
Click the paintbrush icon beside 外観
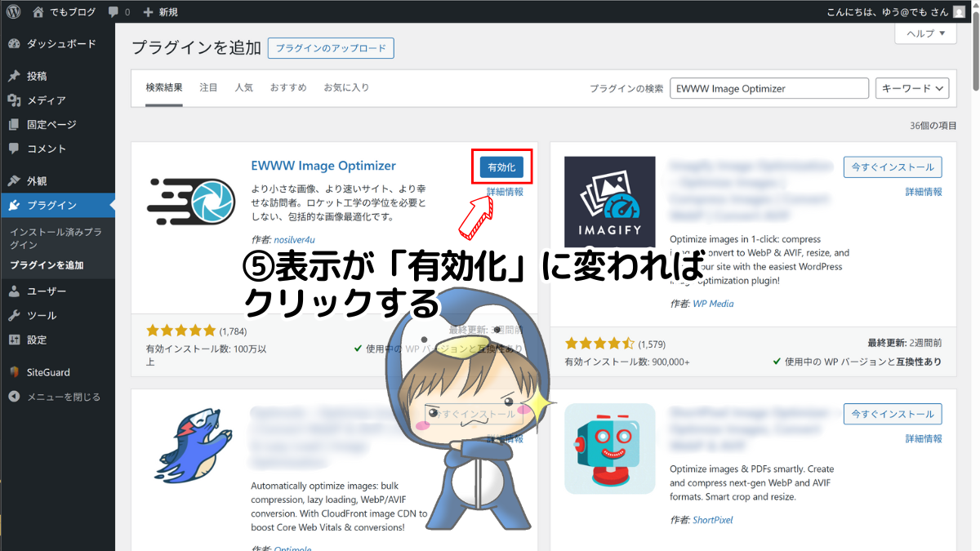pyautogui.click(x=14, y=181)
